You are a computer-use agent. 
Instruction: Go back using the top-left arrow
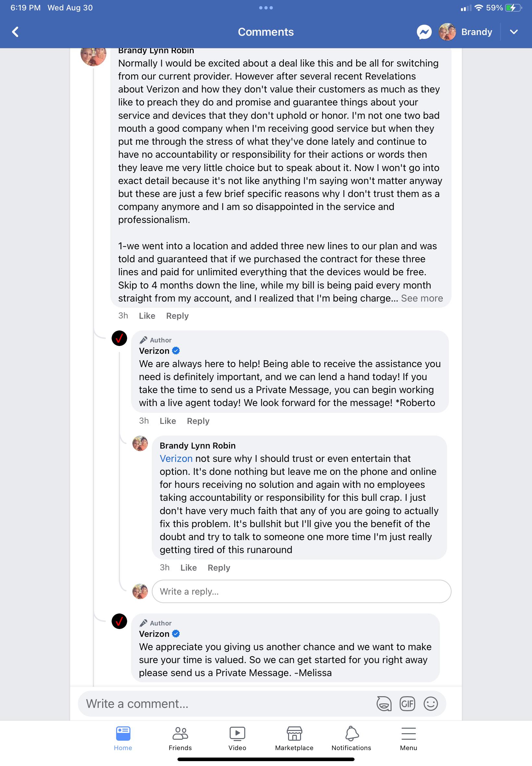15,32
